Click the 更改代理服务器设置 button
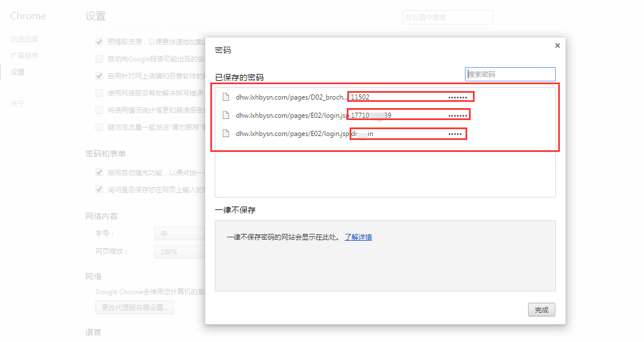644x342 pixels. click(135, 307)
